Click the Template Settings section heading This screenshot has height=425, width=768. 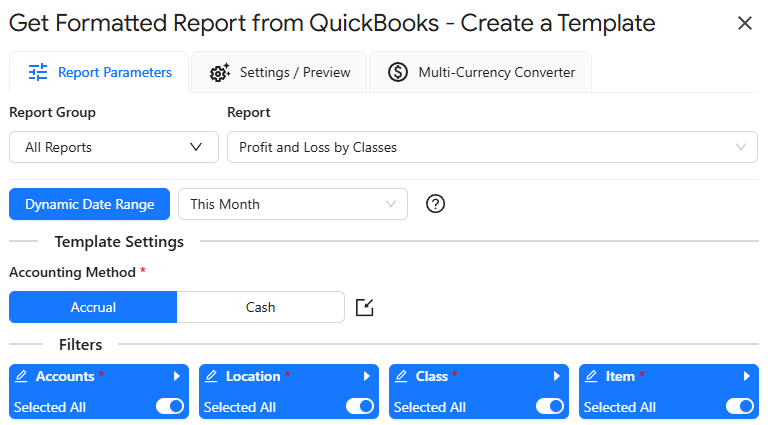[x=119, y=241]
